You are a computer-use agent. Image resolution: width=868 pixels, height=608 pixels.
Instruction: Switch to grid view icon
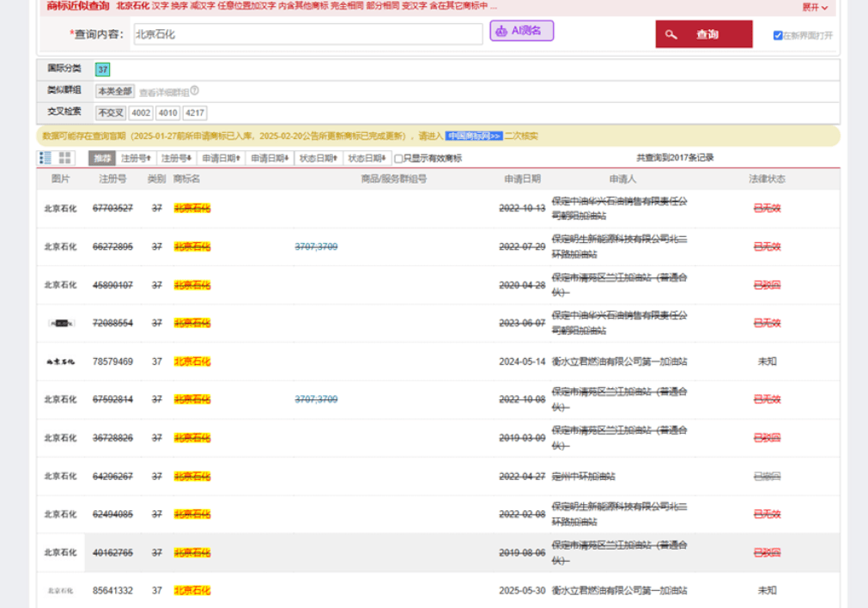coord(65,158)
